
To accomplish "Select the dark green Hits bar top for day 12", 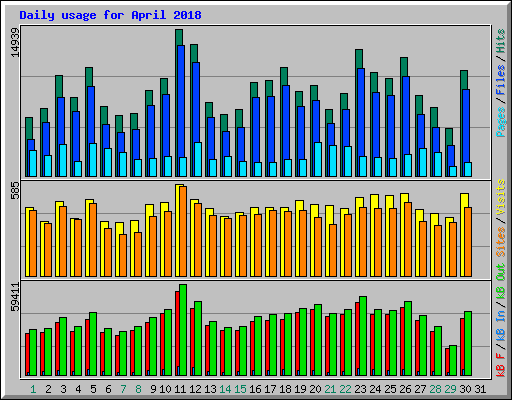I will [194, 53].
